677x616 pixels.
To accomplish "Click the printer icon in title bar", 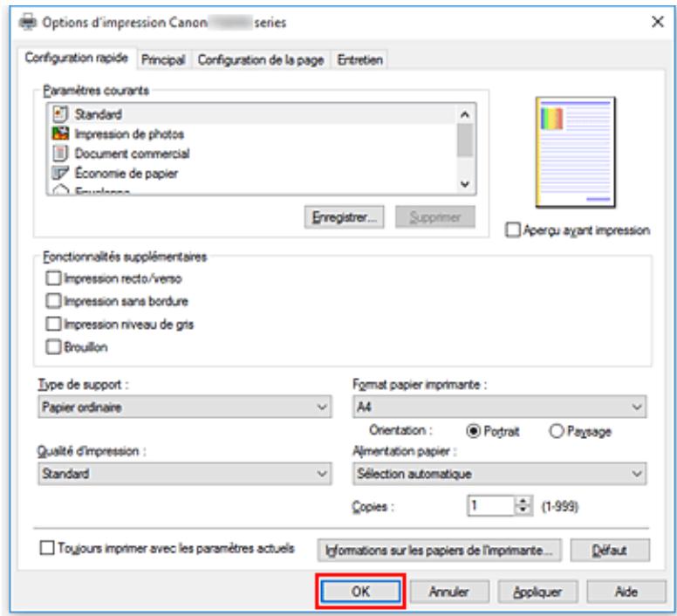I will coord(28,22).
